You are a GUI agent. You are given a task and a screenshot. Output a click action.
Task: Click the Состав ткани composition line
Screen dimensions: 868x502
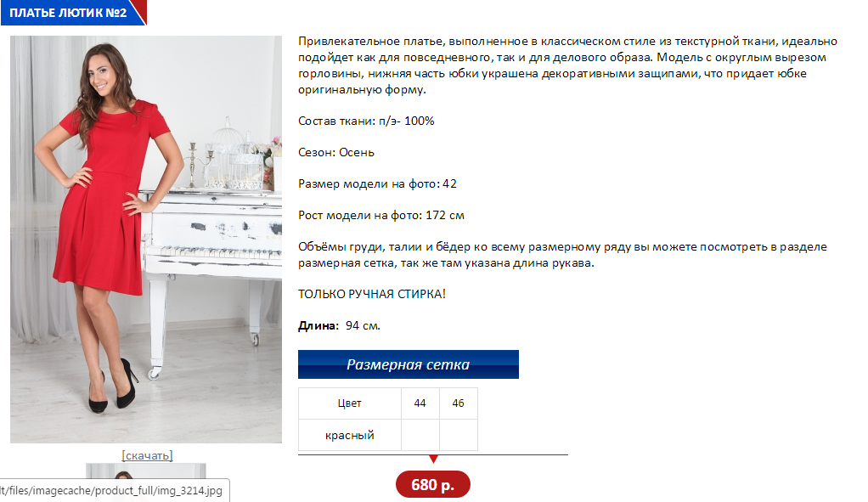pyautogui.click(x=366, y=121)
